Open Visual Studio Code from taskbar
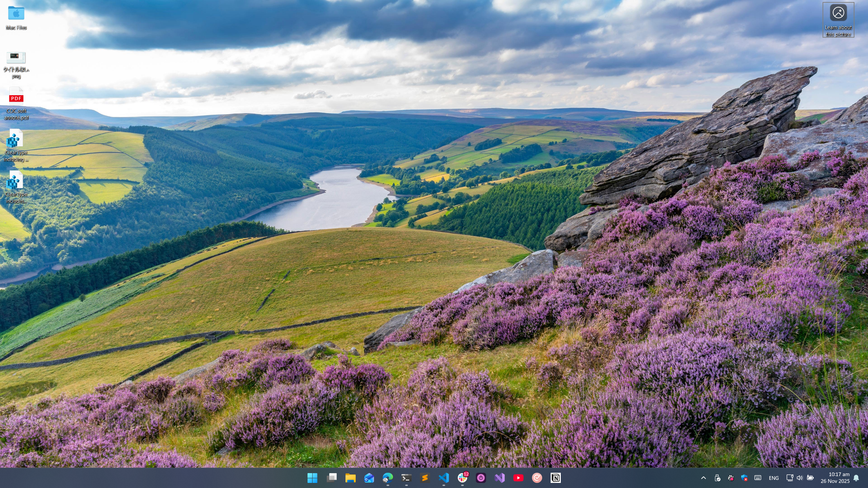Viewport: 868px width, 488px height. pyautogui.click(x=443, y=478)
